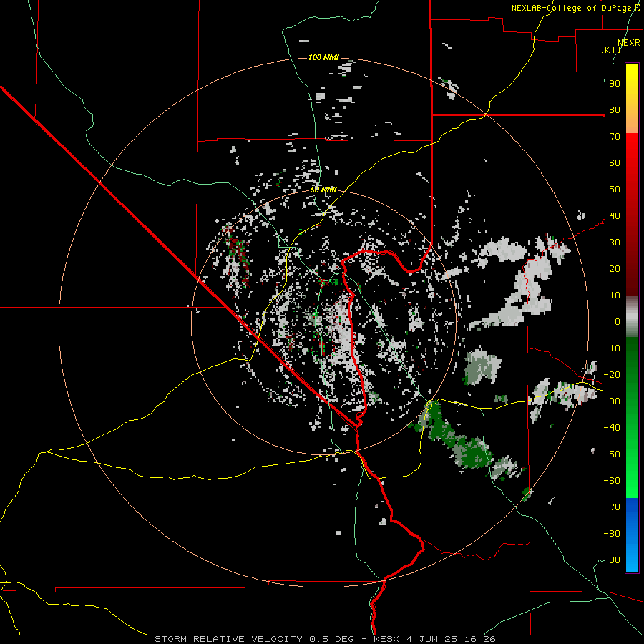
Task: Click the negative 50 scale label
Action: [x=612, y=454]
